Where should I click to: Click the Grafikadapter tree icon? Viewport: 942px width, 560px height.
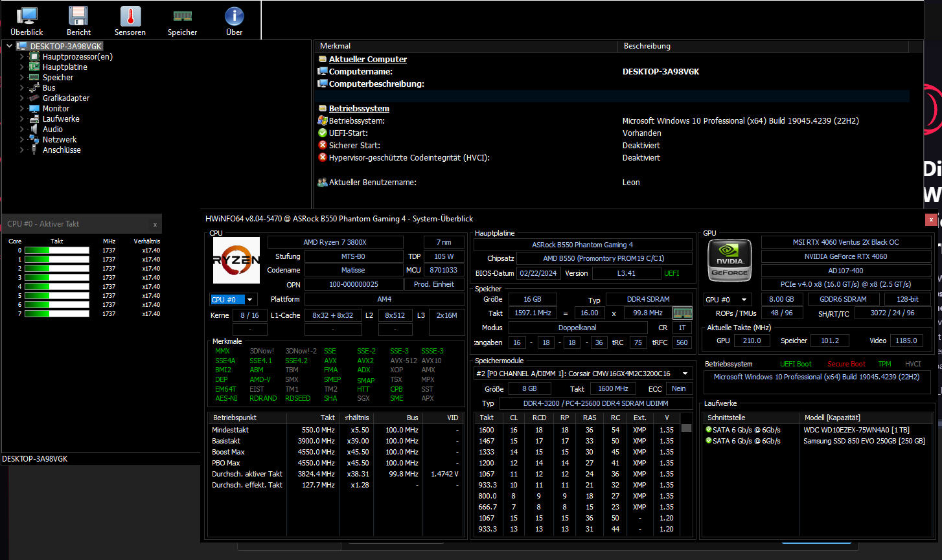point(34,98)
